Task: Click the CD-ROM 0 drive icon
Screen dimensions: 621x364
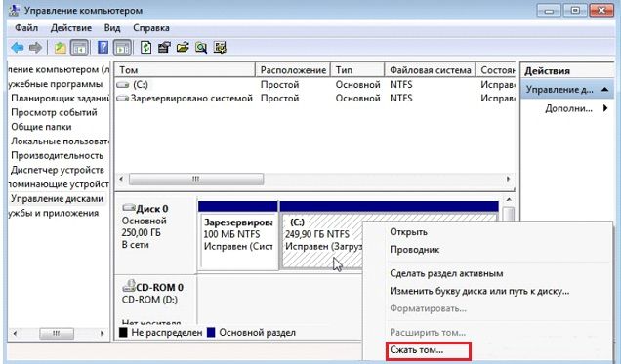Action: tap(129, 285)
